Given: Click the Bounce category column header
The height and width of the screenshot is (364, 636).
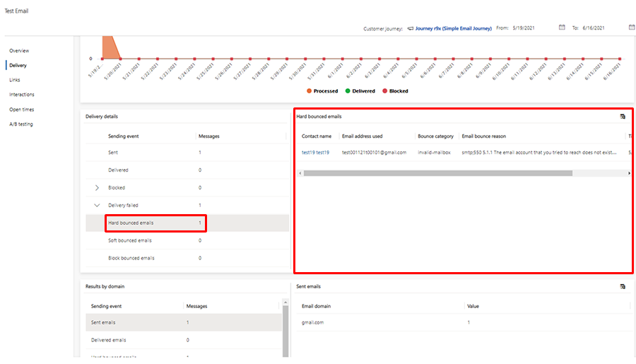Looking at the screenshot, I should [x=435, y=136].
